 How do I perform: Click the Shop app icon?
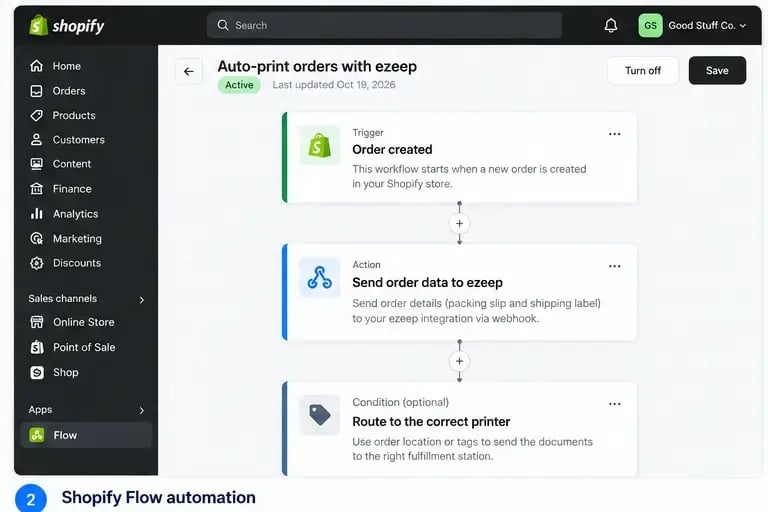(x=37, y=372)
